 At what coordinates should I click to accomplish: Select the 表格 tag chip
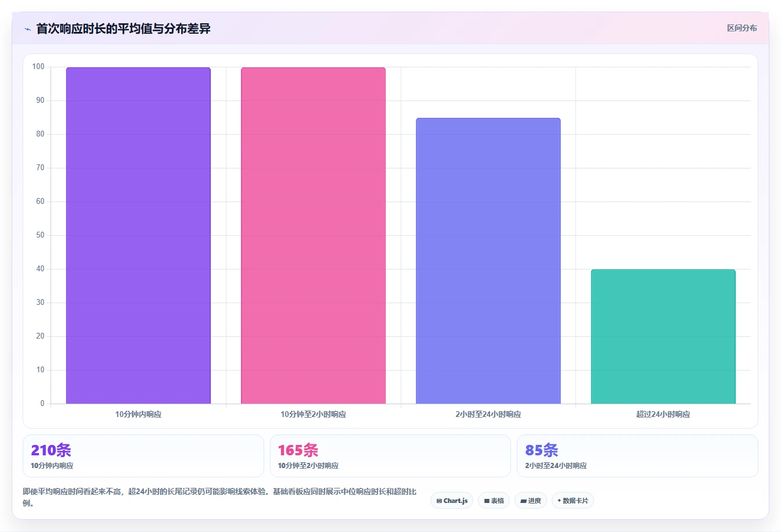(494, 501)
